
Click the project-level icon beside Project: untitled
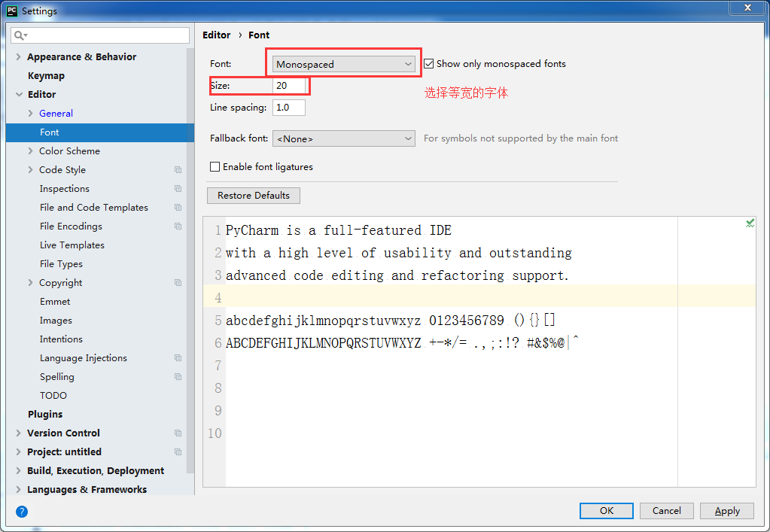178,452
